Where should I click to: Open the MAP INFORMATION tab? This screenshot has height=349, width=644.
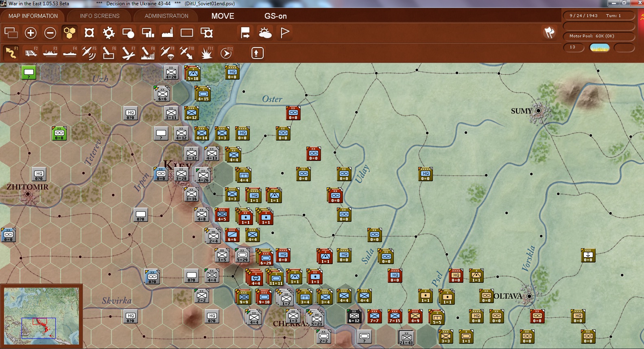tap(33, 16)
